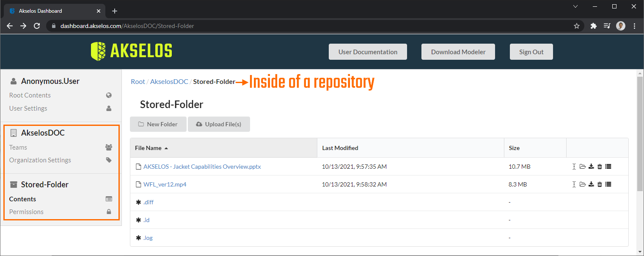Download the WFL_ver12.mp4 file

point(592,184)
